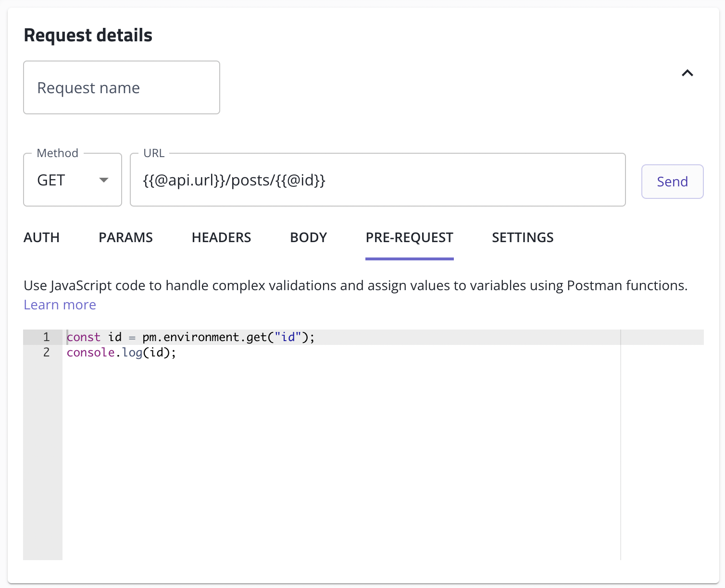The width and height of the screenshot is (725, 588).
Task: Click the "id" string in the code
Action: [x=287, y=337]
